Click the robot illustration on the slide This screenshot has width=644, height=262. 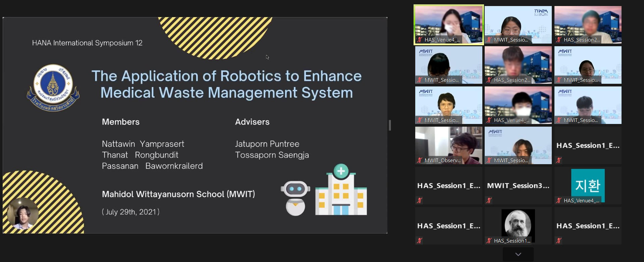click(x=295, y=198)
